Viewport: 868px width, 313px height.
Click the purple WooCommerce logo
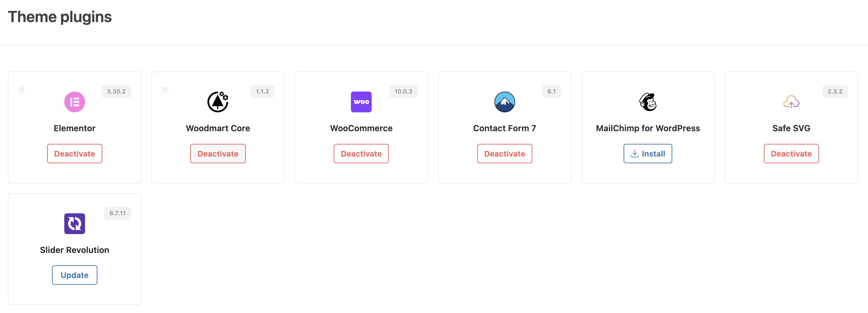[361, 102]
